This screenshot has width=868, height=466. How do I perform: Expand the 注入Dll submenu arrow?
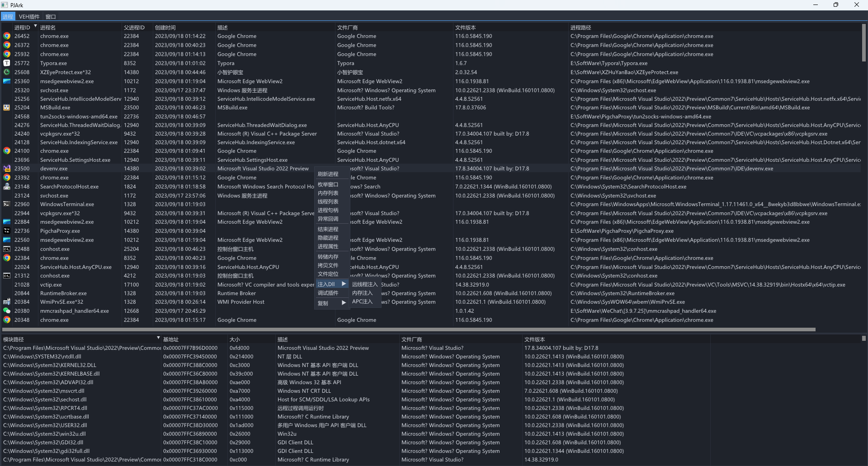[344, 284]
